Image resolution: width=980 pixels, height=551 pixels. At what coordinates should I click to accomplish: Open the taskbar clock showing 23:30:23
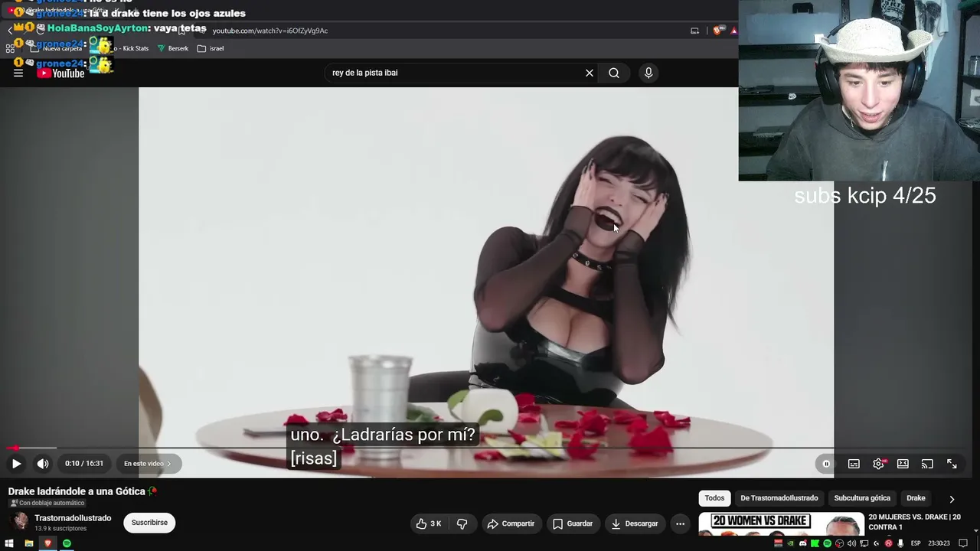(939, 543)
